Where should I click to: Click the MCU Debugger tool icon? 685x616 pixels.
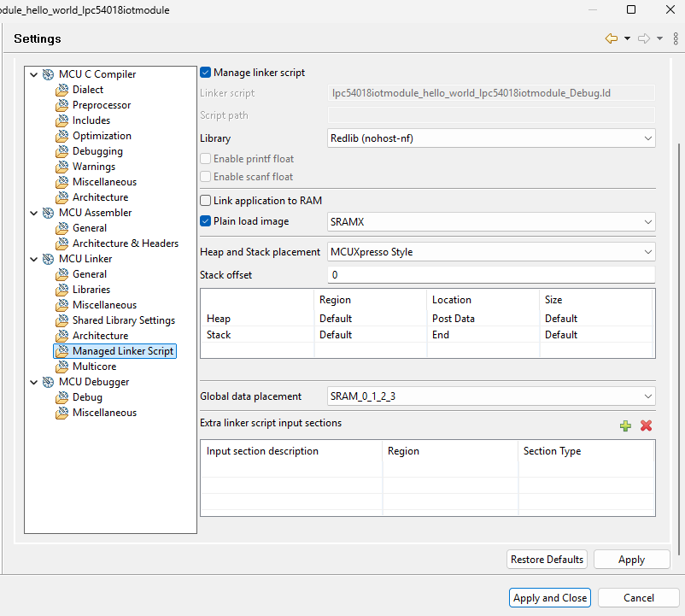[x=49, y=382]
